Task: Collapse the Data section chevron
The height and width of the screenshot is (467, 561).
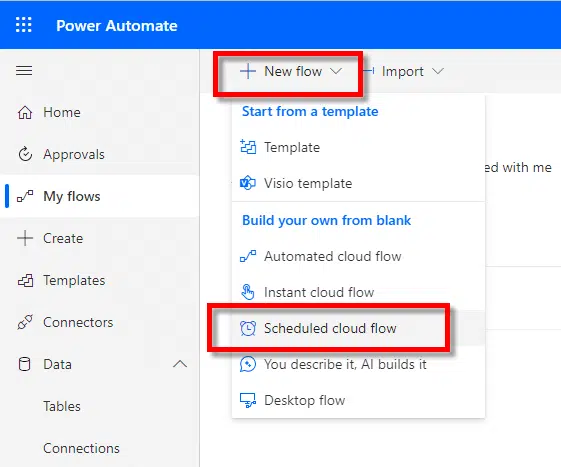Action: click(180, 364)
